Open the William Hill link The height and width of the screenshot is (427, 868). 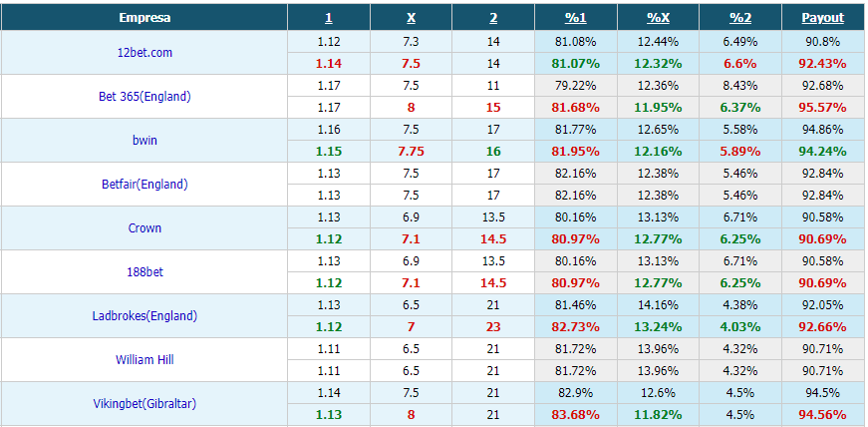(x=145, y=360)
